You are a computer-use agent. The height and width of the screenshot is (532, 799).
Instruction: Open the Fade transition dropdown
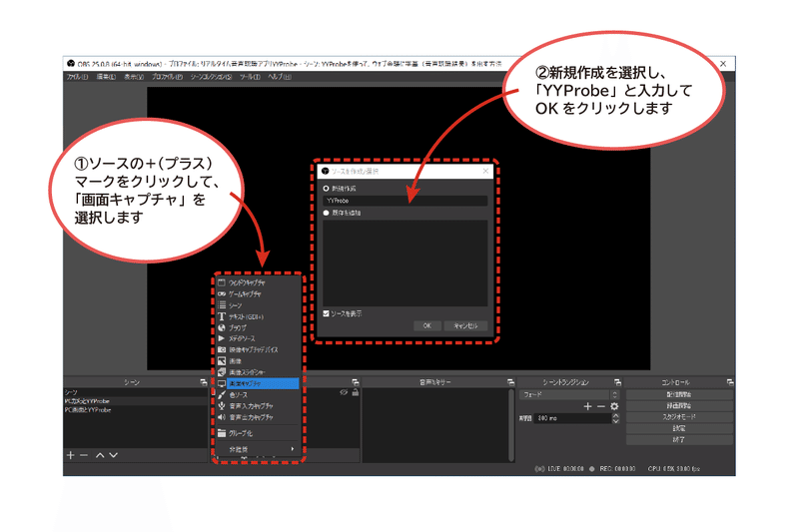coord(569,394)
